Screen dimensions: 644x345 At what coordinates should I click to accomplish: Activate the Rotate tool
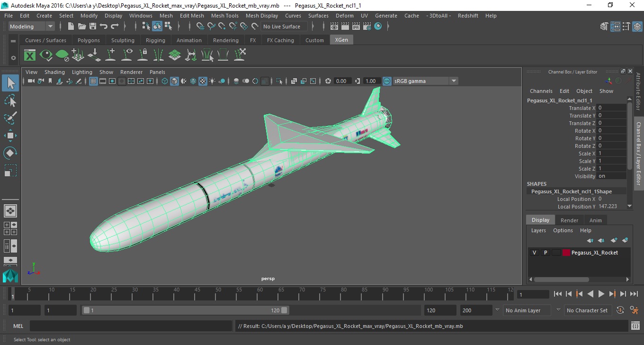(10, 153)
